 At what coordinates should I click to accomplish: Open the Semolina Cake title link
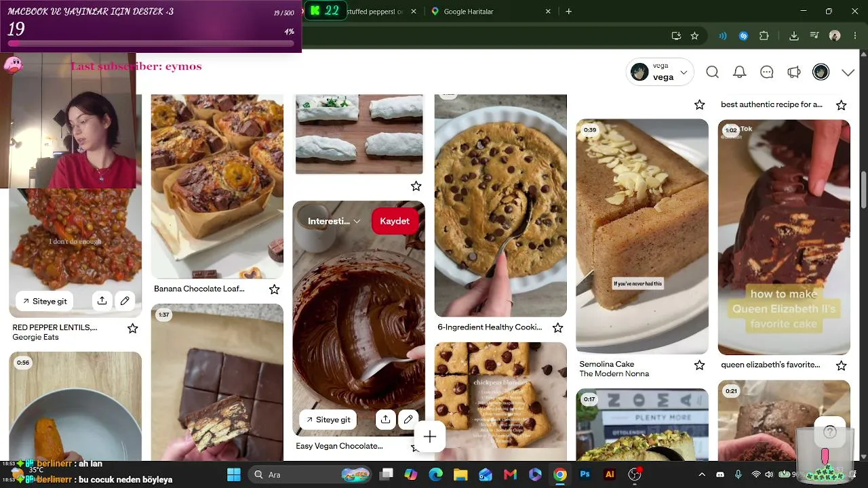(x=607, y=364)
